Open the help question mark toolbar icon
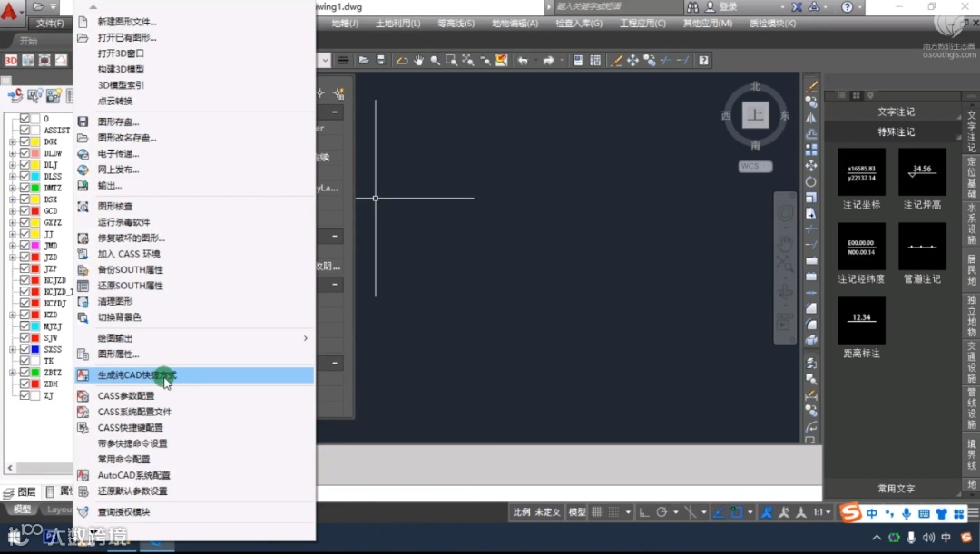This screenshot has height=554, width=980. click(x=703, y=61)
